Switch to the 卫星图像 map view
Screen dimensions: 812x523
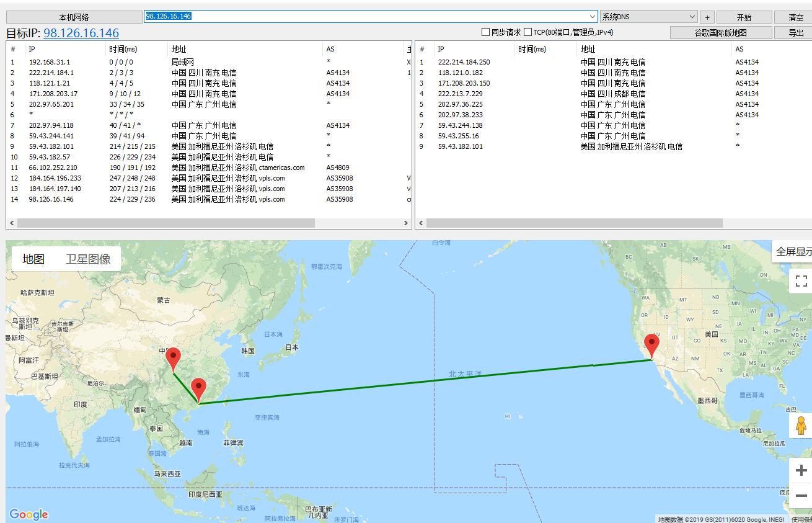88,259
